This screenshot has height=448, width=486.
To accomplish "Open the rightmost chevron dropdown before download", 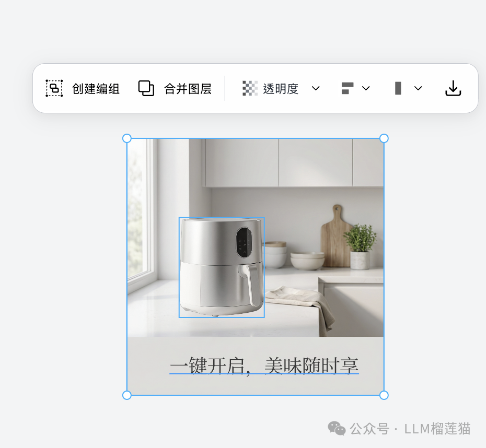I will (418, 88).
